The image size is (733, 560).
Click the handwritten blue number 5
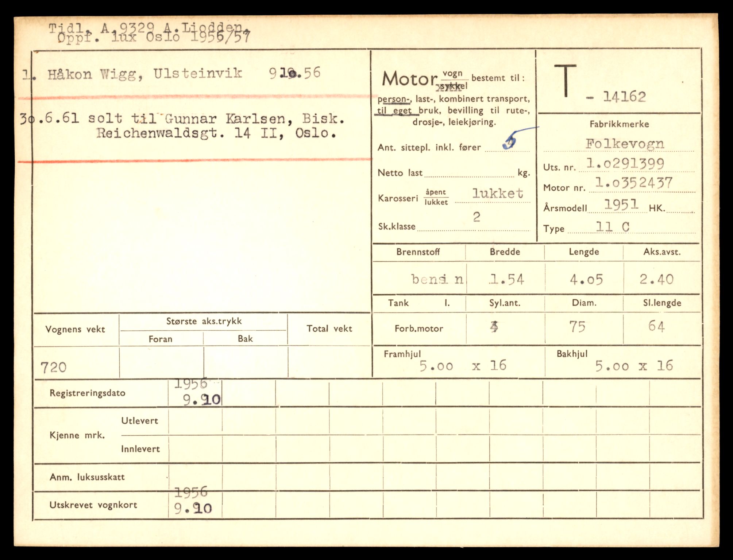click(x=509, y=142)
